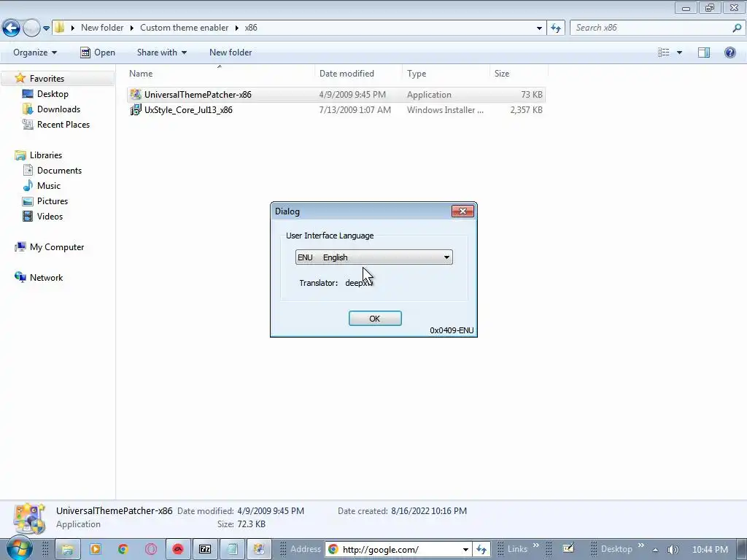This screenshot has width=747, height=560.
Task: Open the Windows Start menu
Action: (x=19, y=548)
